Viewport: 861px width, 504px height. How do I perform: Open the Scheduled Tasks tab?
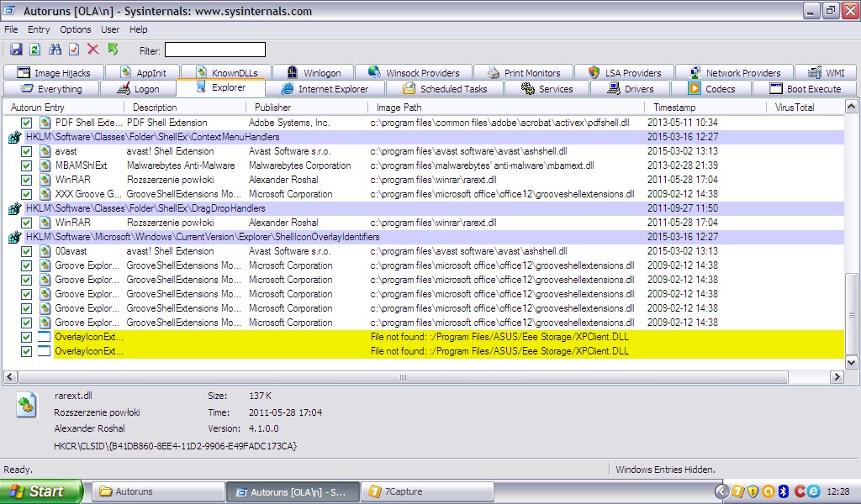445,89
